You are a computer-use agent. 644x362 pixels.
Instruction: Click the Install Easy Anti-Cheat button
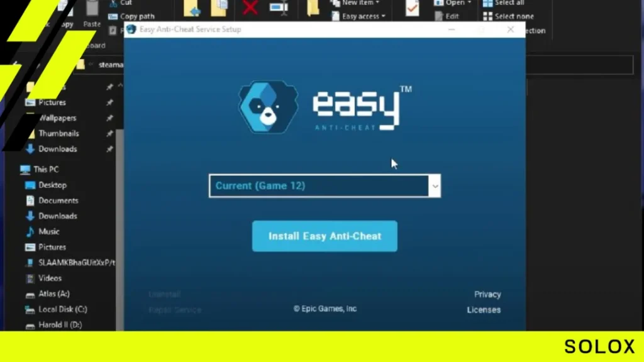coord(325,236)
